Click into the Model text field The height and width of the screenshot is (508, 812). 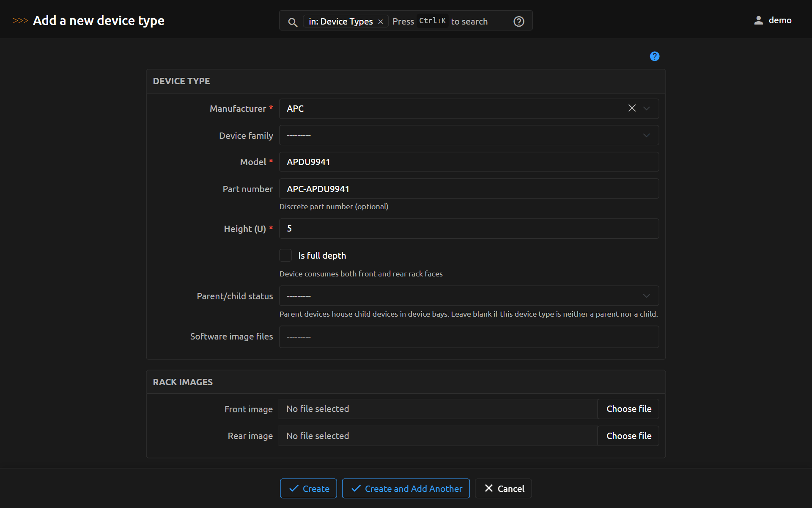coord(469,162)
